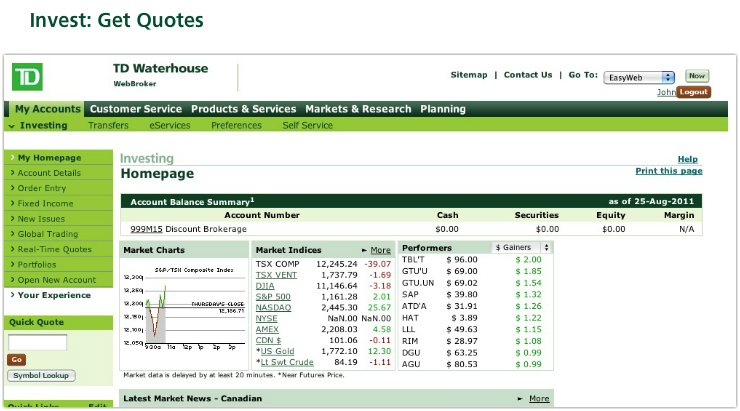Click the Logout button
This screenshot has height=411, width=740.
(693, 92)
